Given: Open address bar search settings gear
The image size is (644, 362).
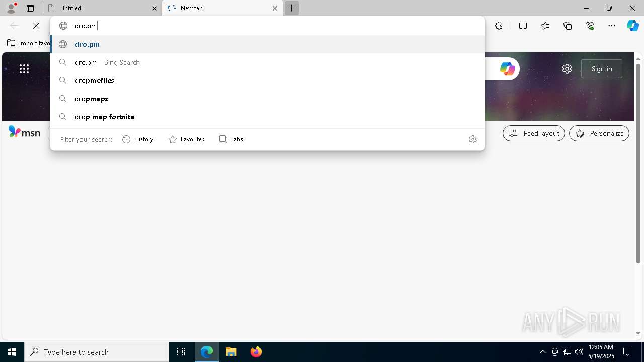Looking at the screenshot, I should (x=472, y=139).
